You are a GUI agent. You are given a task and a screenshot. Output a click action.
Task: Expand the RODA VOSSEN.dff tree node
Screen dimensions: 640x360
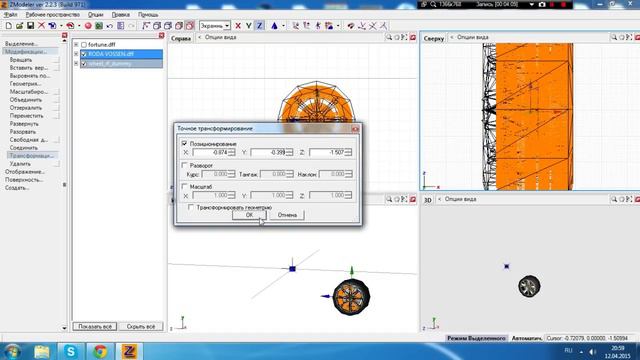[76, 54]
